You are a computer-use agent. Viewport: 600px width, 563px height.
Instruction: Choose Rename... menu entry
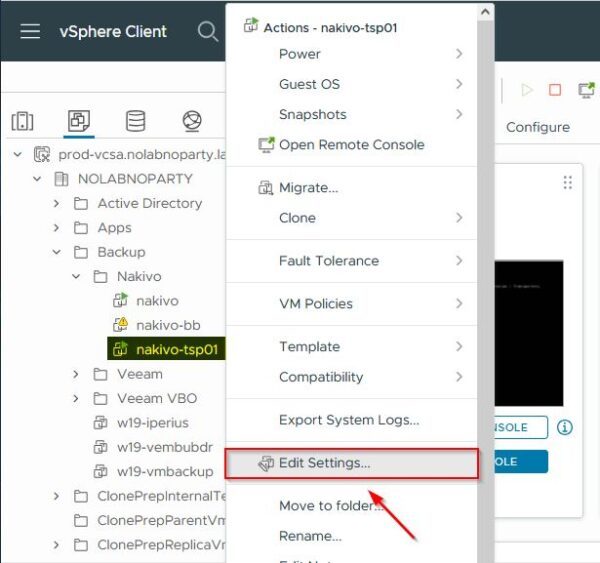[351, 536]
